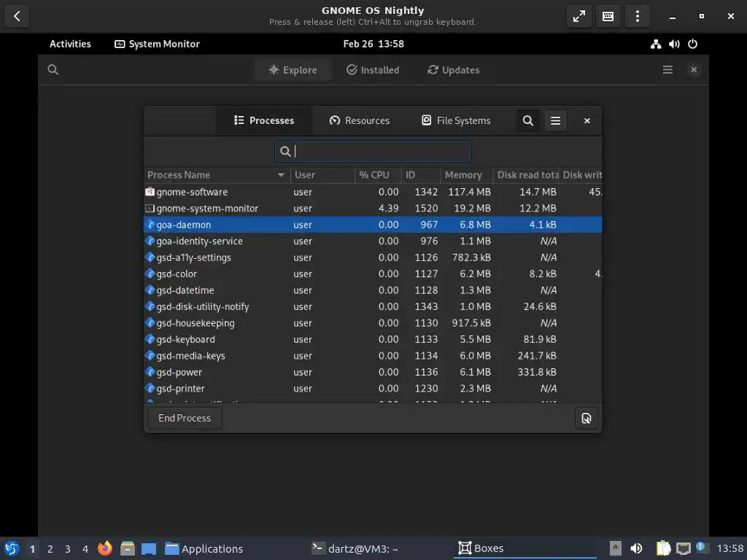Image resolution: width=747 pixels, height=560 pixels.
Task: Open clipboard manager tray icon
Action: (663, 548)
